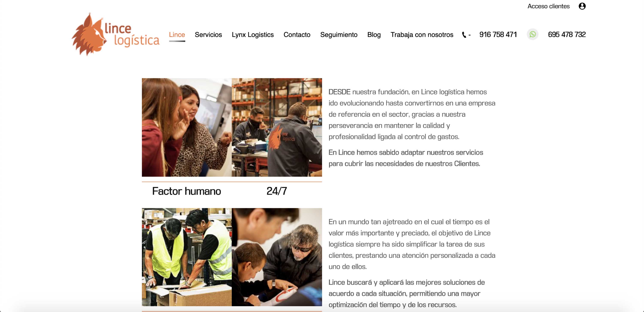Screen dimensions: 644x312
Task: Open the Servicios menu
Action: tap(208, 35)
